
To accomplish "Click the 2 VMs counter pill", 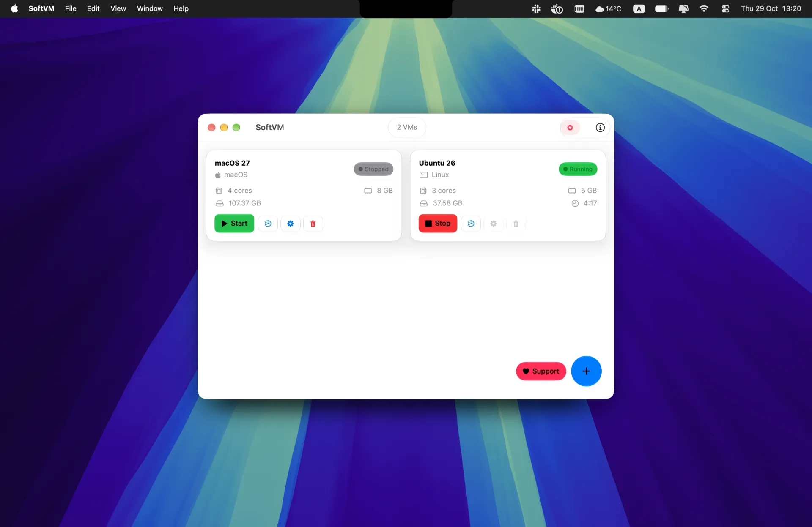I will click(x=407, y=127).
